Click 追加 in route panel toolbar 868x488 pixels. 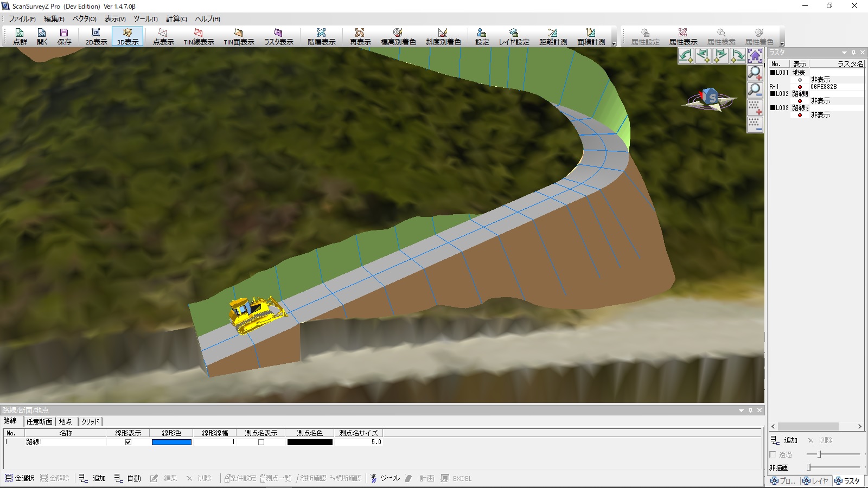92,478
